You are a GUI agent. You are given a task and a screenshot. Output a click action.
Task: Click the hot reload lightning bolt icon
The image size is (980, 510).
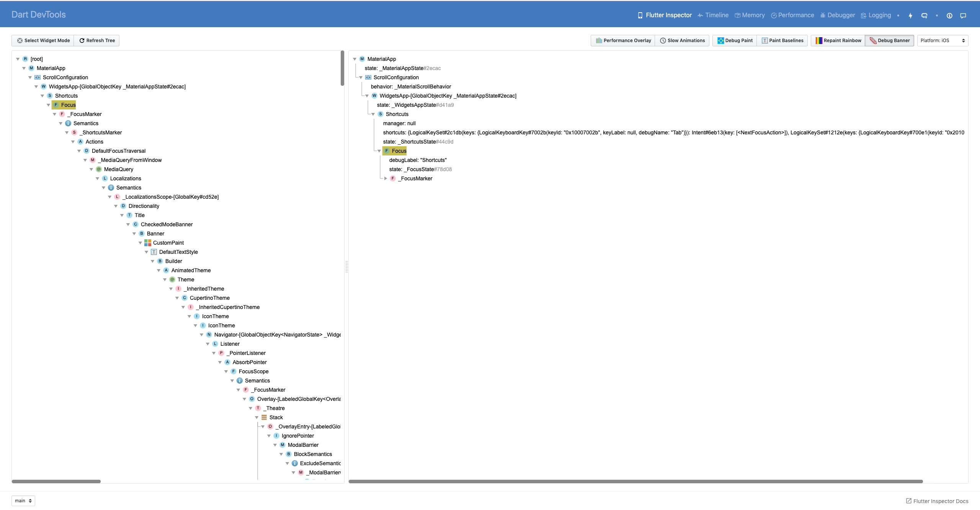coord(910,15)
